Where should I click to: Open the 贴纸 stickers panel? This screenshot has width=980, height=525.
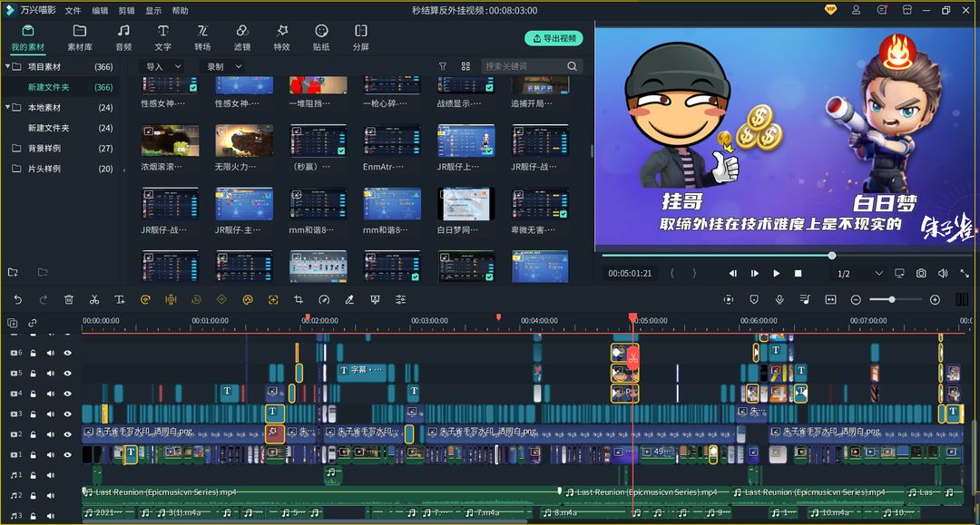pyautogui.click(x=321, y=37)
